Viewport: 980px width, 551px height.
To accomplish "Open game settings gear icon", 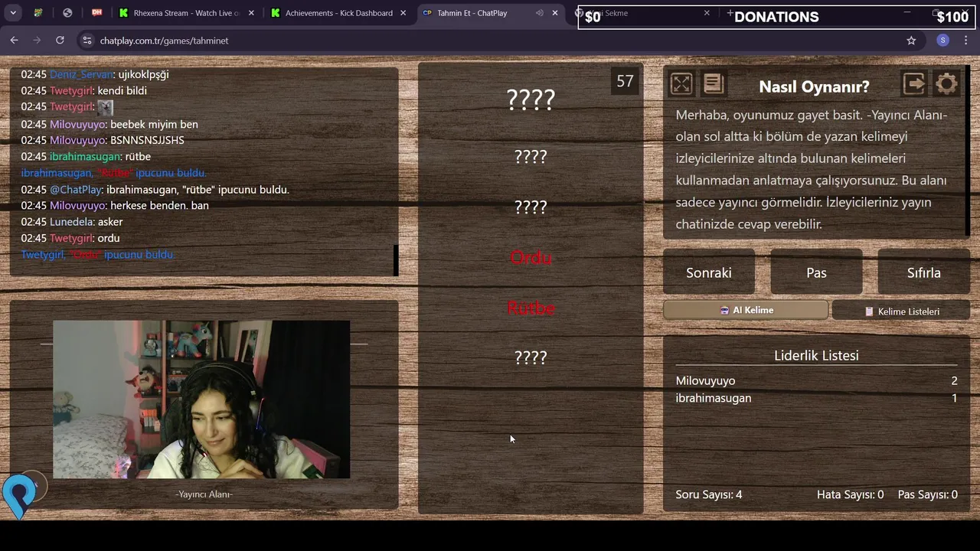I will coord(946,83).
